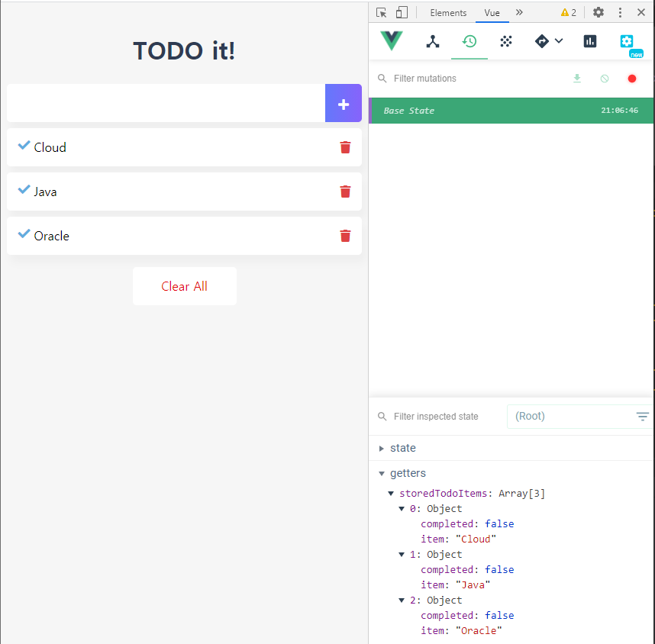Image resolution: width=655 pixels, height=644 pixels.
Task: Collapse the 1: Object entry
Action: pyautogui.click(x=402, y=555)
